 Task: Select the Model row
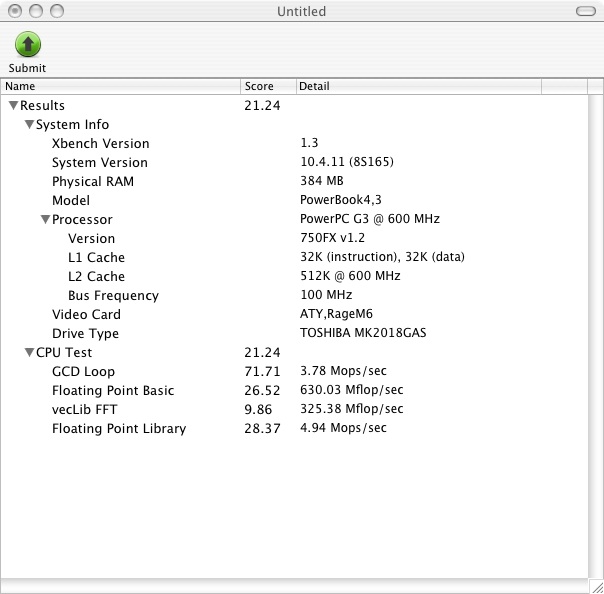[71, 201]
